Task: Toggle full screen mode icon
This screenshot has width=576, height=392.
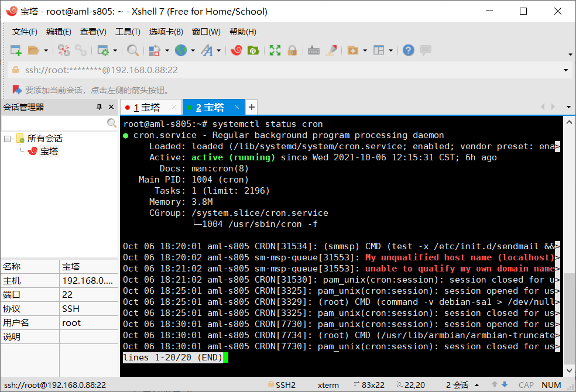Action: pos(275,50)
